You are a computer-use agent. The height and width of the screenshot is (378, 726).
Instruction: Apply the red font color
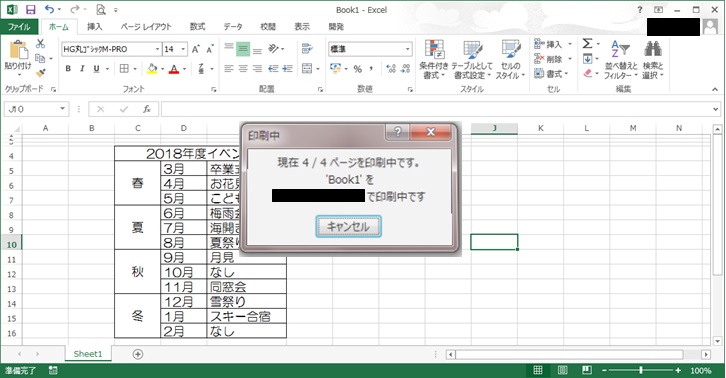174,69
